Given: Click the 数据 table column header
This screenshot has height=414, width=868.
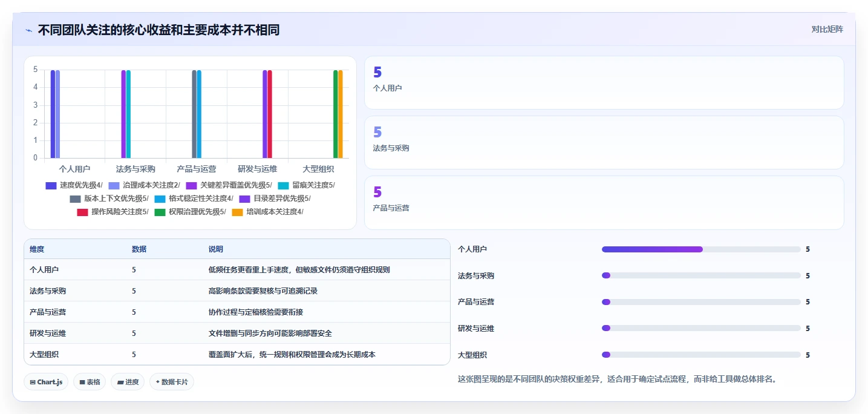Looking at the screenshot, I should click(x=139, y=249).
